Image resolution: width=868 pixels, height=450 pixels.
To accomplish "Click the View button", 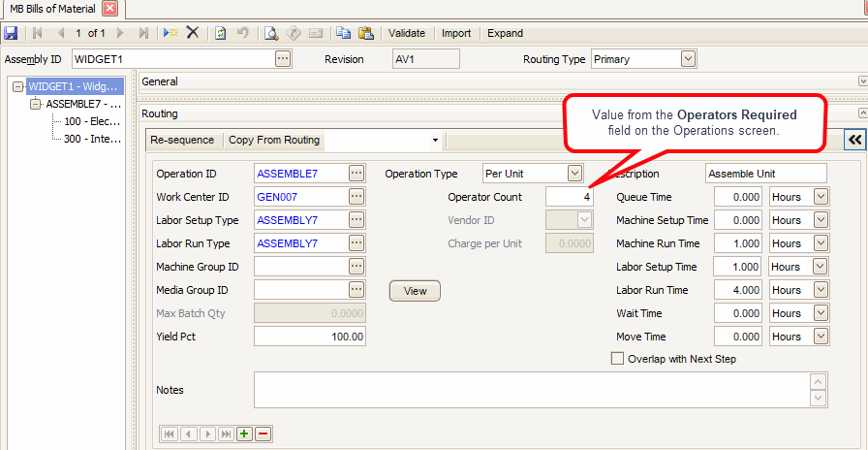I will coord(415,290).
